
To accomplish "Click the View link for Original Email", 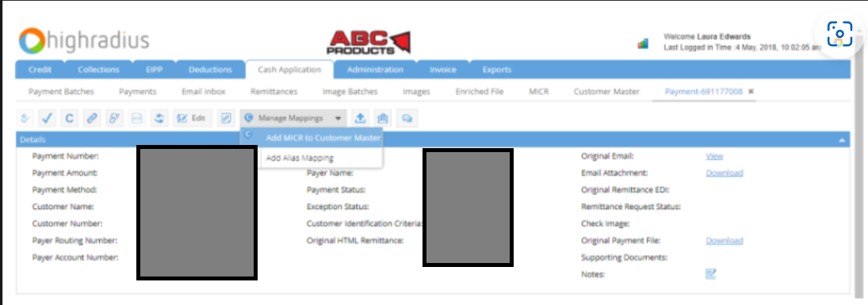I will (x=715, y=156).
